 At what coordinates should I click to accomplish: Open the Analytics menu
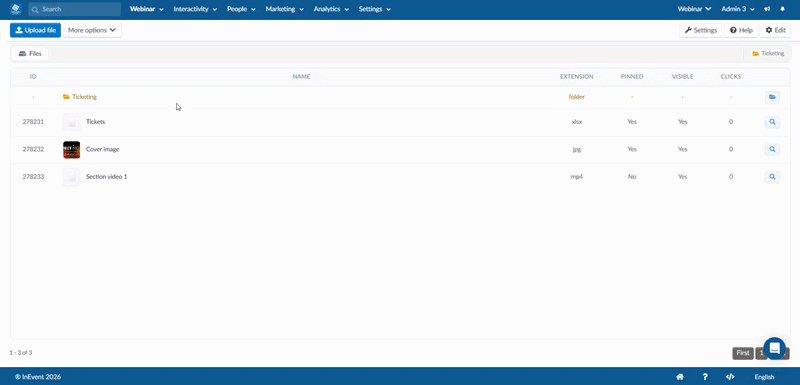click(331, 9)
